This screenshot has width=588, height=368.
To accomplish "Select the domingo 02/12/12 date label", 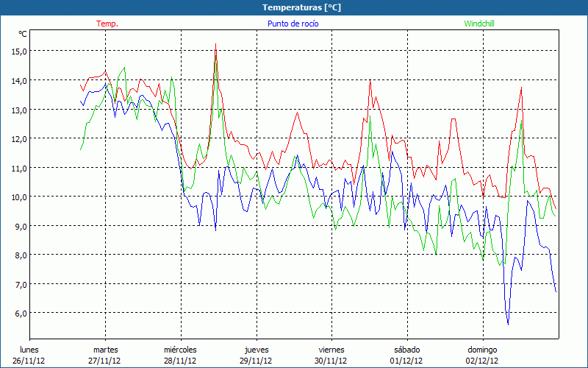I will pyautogui.click(x=482, y=355).
